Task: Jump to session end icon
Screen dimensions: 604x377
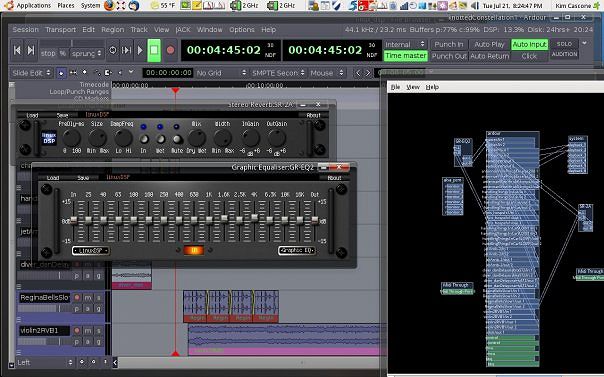Action: pos(30,50)
